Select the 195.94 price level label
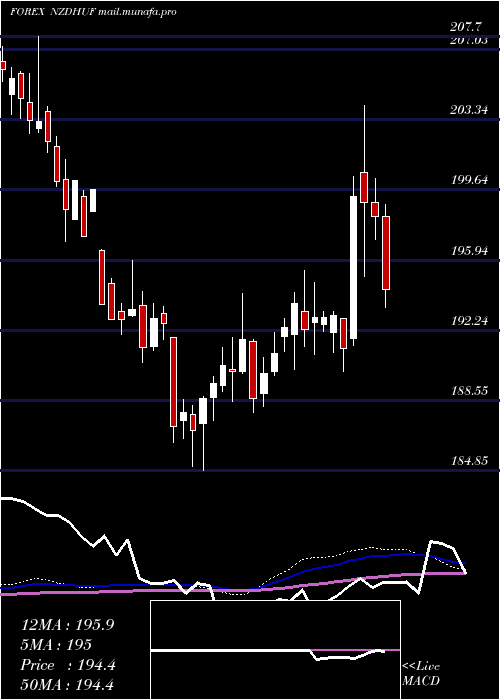Image resolution: width=500 pixels, height=700 pixels. pyautogui.click(x=469, y=251)
